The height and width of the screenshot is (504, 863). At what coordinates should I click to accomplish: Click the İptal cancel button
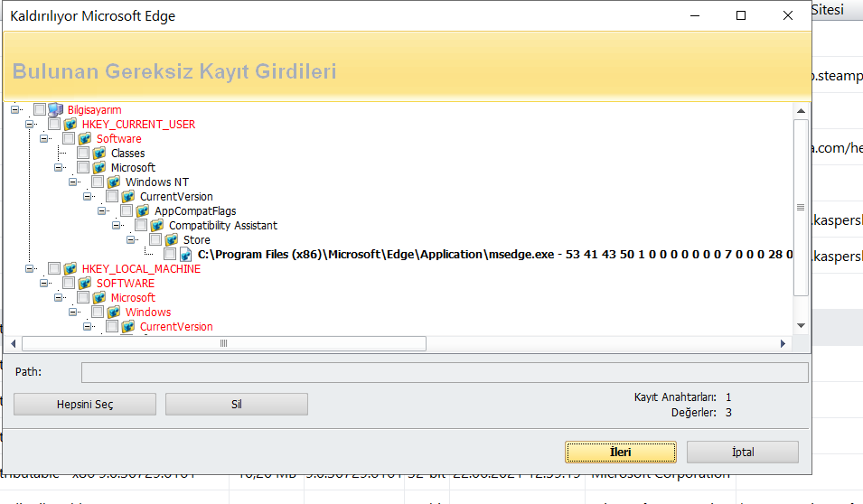pyautogui.click(x=743, y=453)
